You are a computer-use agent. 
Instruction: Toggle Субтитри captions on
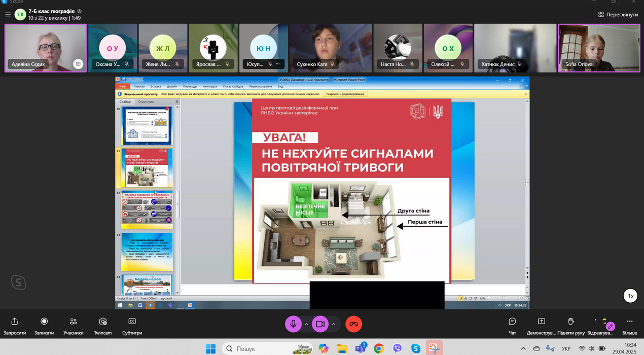point(132,322)
